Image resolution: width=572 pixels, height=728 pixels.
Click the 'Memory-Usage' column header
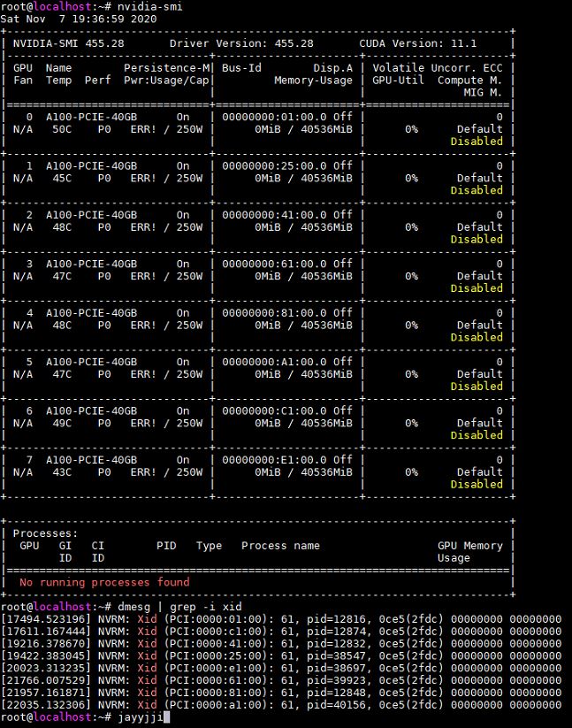[x=313, y=80]
